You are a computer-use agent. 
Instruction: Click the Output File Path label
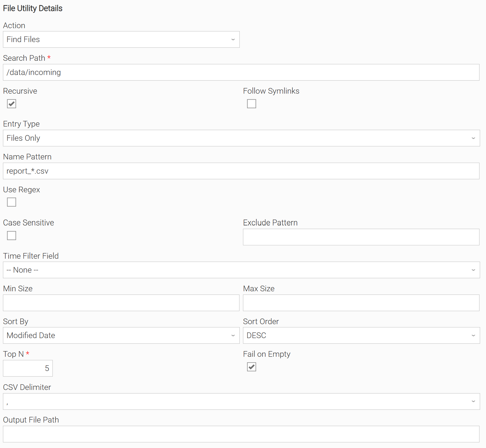pyautogui.click(x=31, y=420)
